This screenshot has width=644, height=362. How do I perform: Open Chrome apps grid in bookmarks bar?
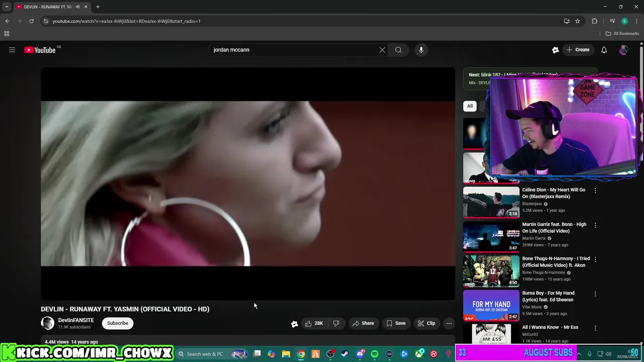coord(7,34)
